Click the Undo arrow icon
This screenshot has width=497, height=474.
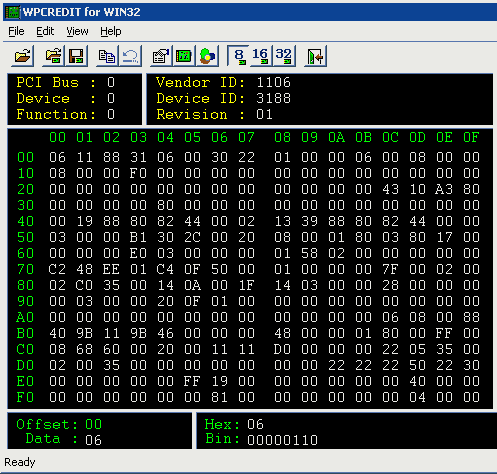tap(130, 56)
